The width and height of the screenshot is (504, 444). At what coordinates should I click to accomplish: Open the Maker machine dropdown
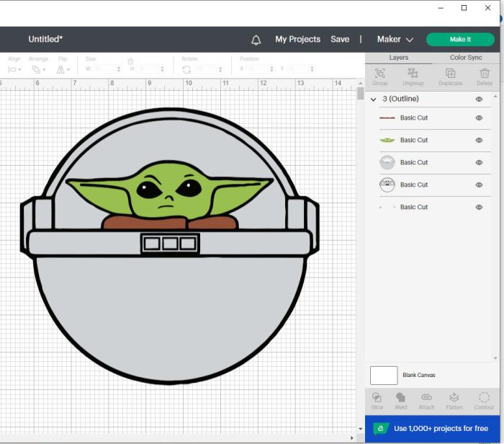click(395, 39)
